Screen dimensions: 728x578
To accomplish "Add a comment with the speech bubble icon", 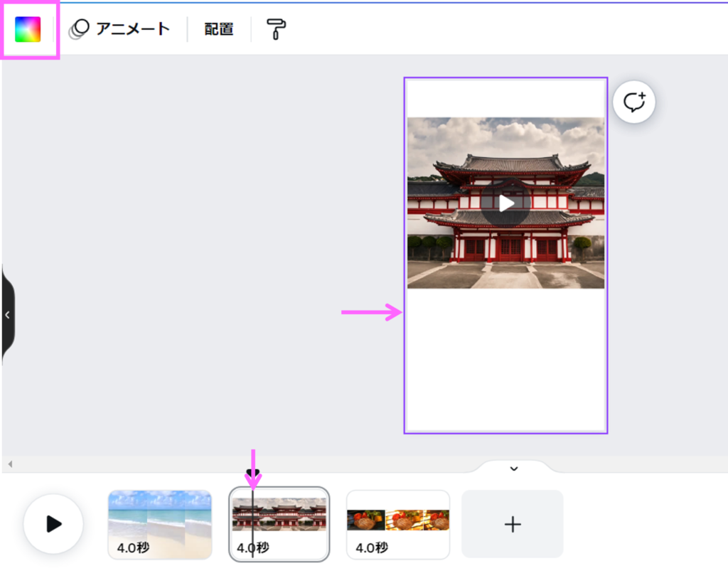I will [633, 102].
